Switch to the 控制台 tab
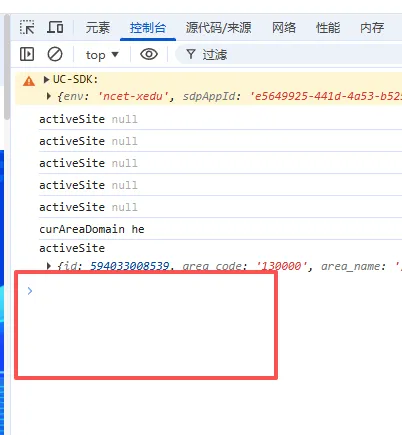 (148, 28)
